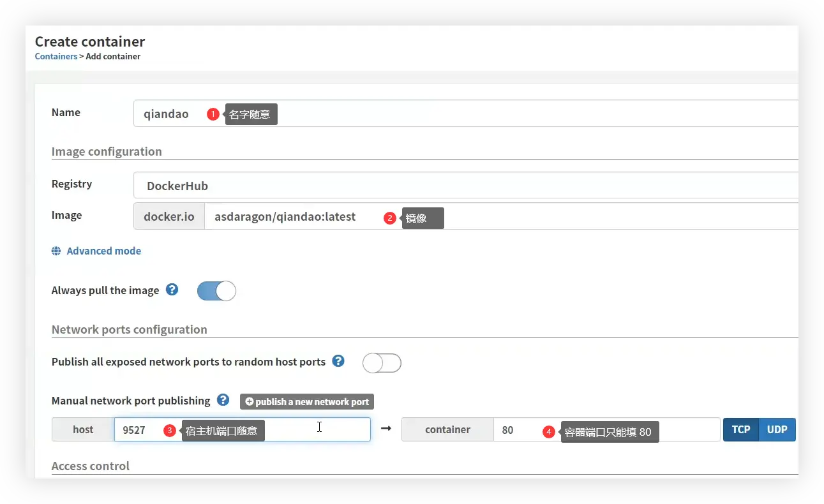
Task: Click the help icon next to Publish all exposed network ports
Action: click(338, 361)
